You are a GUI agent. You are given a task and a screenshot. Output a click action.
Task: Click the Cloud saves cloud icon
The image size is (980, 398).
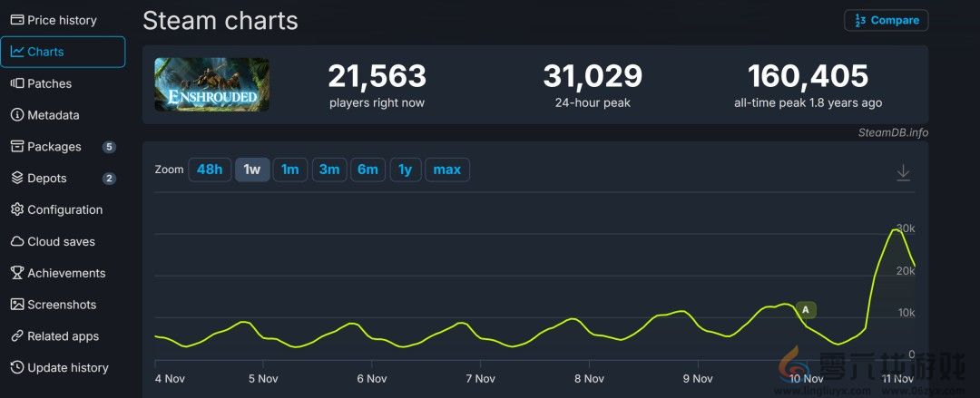pos(17,241)
